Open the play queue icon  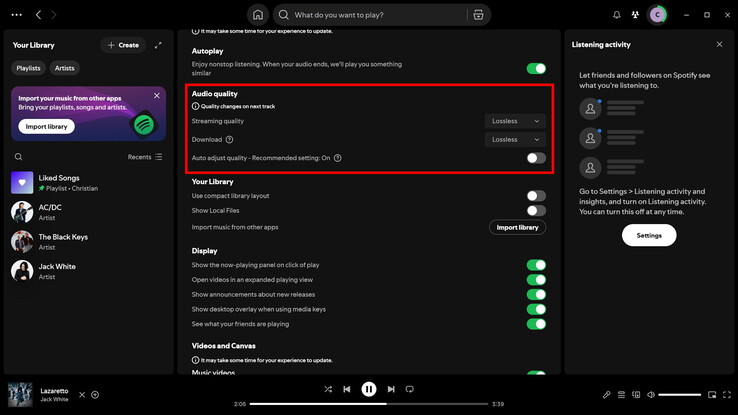(621, 395)
